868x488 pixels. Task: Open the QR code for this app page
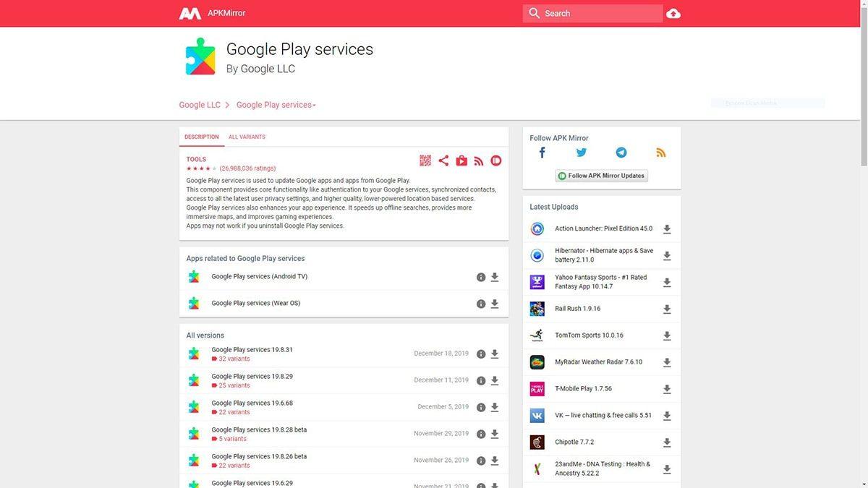coord(425,160)
